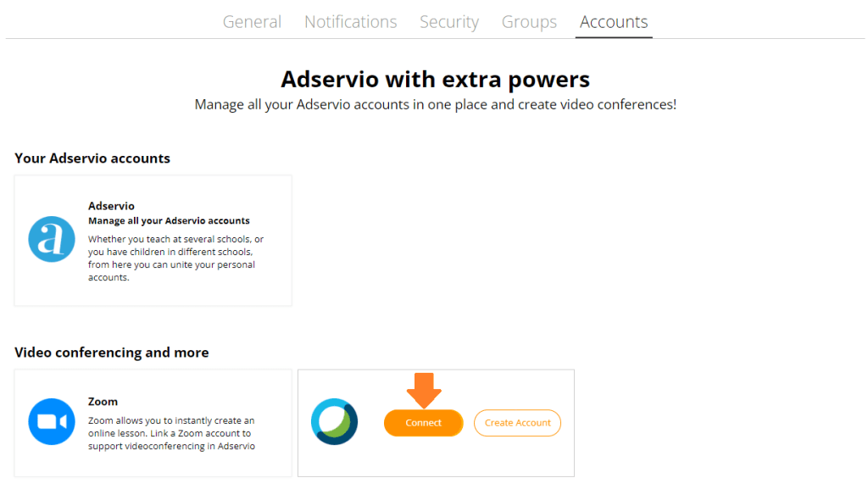
Task: Click the Webex ring logo icon
Action: pyautogui.click(x=334, y=421)
